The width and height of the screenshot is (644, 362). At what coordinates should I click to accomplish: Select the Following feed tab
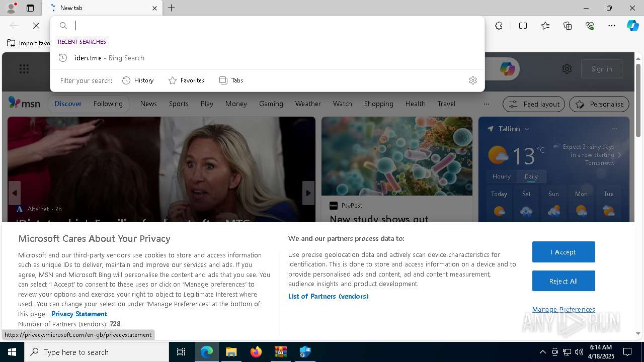(x=108, y=104)
